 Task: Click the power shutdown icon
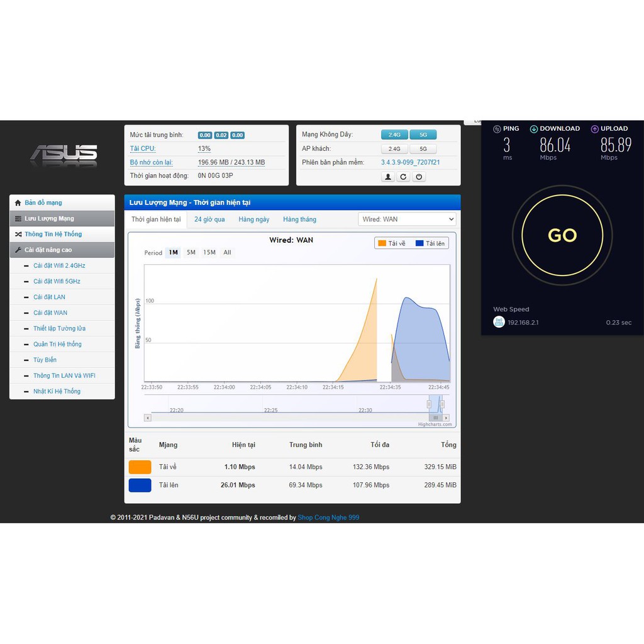click(419, 177)
